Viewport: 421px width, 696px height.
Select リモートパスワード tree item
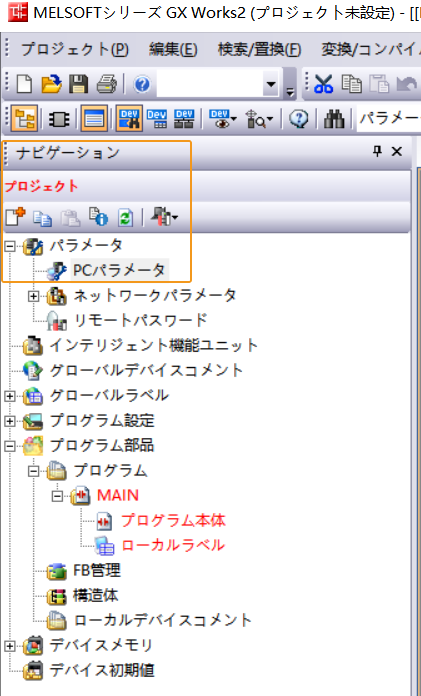coord(140,320)
